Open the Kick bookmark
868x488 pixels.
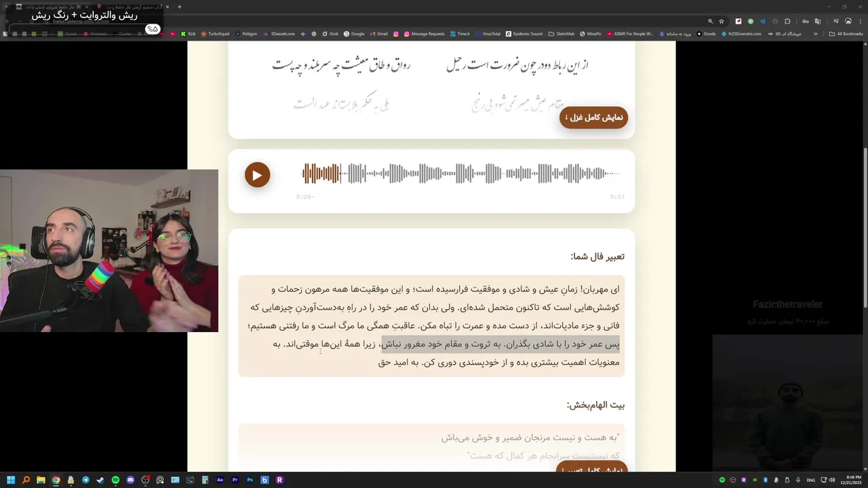click(x=188, y=33)
